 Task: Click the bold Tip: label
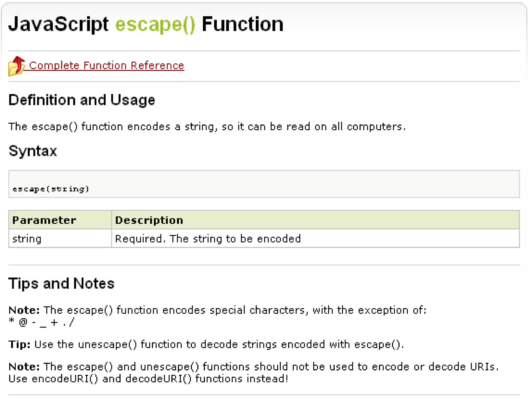click(19, 344)
